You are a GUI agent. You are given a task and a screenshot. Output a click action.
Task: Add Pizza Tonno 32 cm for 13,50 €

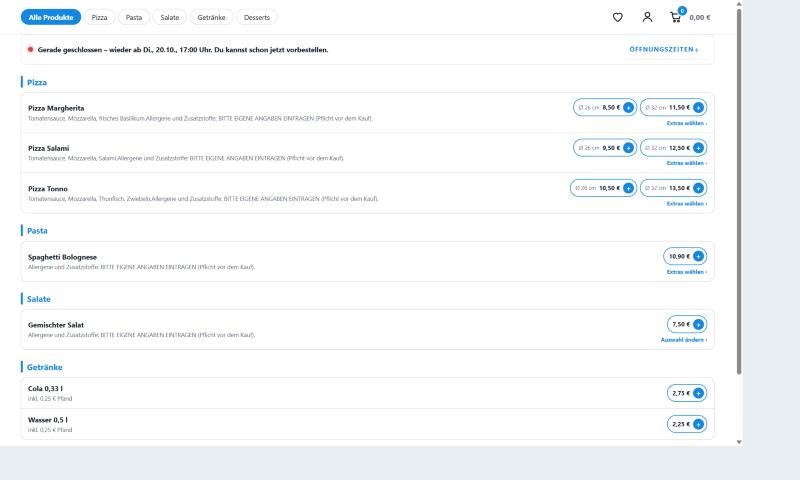tap(673, 188)
